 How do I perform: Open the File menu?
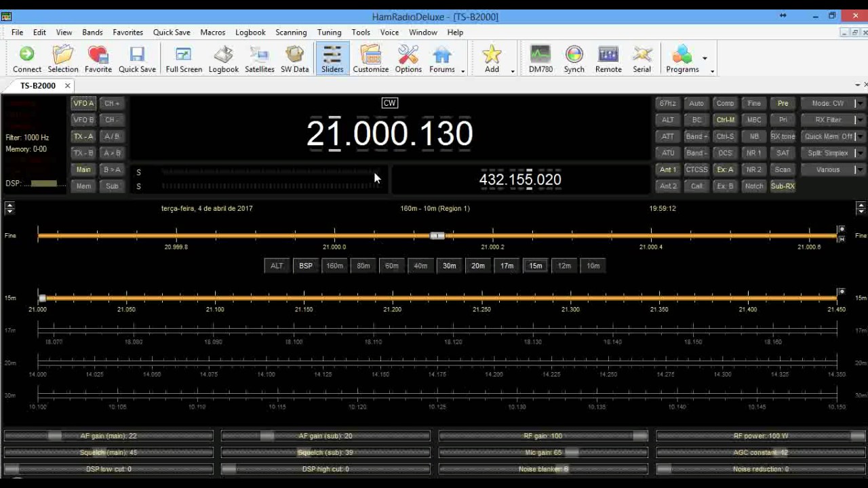[17, 32]
